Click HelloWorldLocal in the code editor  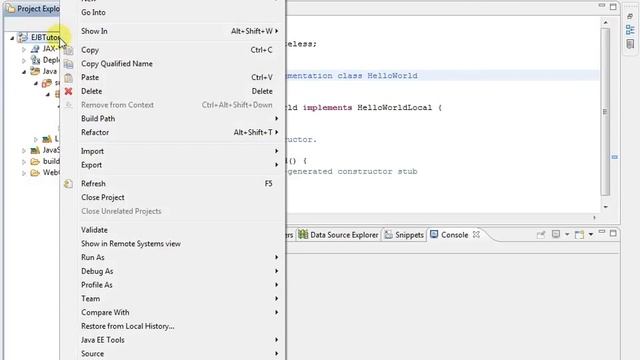pos(394,108)
